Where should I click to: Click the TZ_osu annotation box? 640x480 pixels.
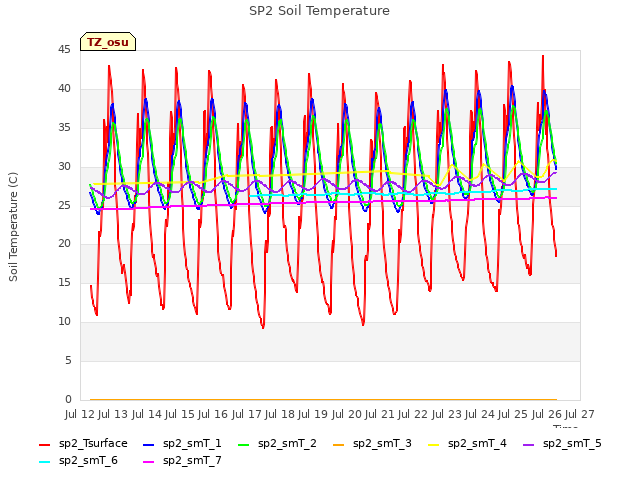pyautogui.click(x=108, y=42)
